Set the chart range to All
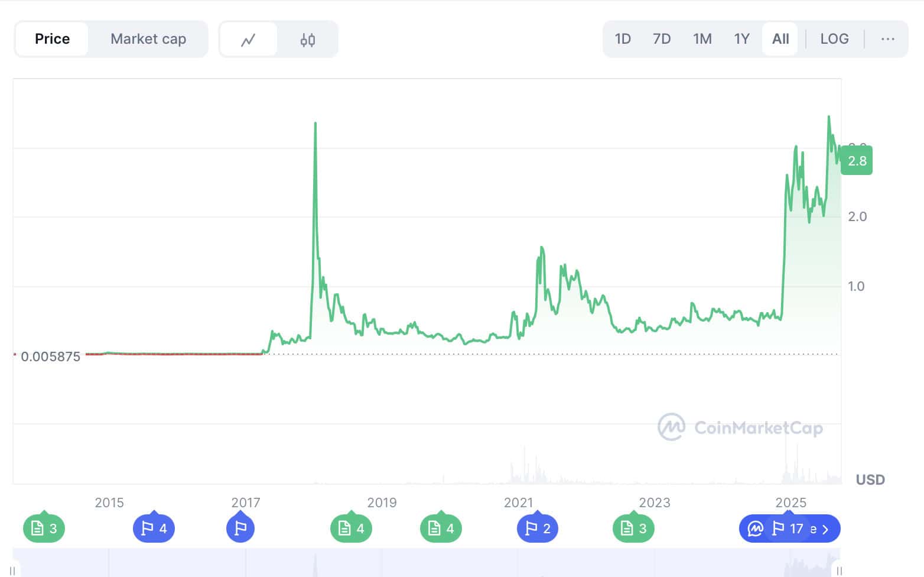924x577 pixels. 780,39
